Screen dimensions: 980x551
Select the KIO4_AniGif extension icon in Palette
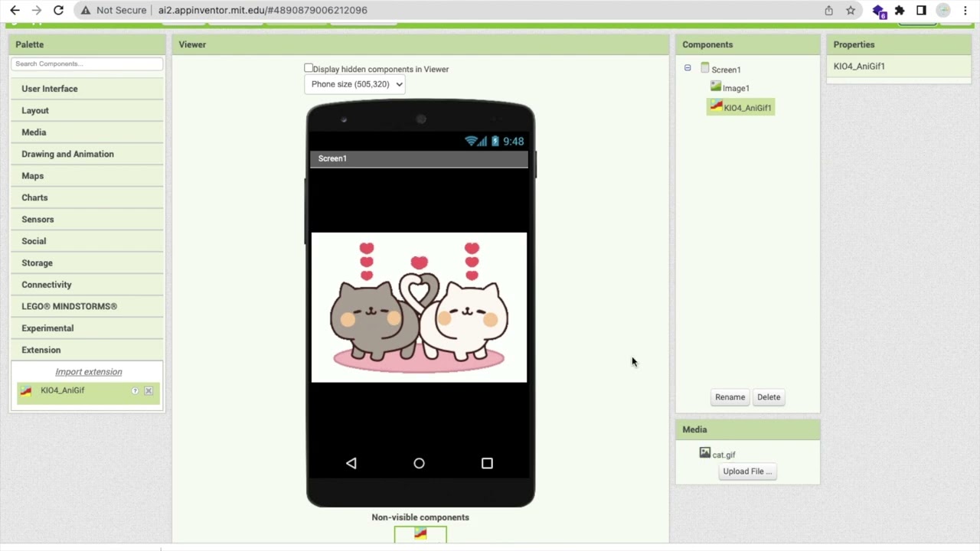[26, 390]
